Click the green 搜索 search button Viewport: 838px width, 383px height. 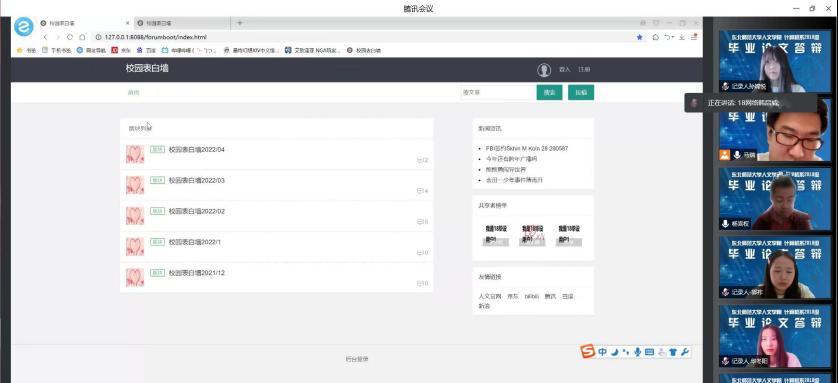[x=549, y=92]
